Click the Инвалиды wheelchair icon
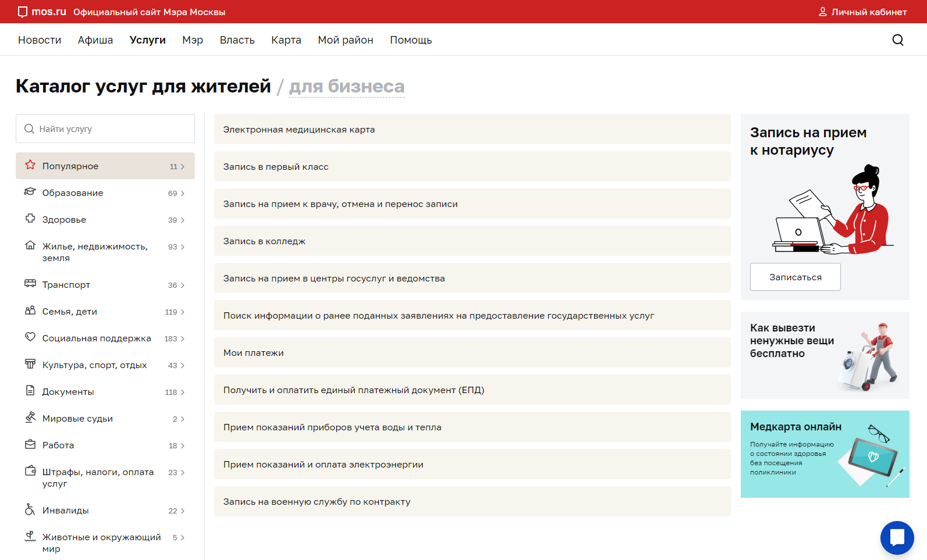Screen dimensions: 927x560 click(x=30, y=509)
